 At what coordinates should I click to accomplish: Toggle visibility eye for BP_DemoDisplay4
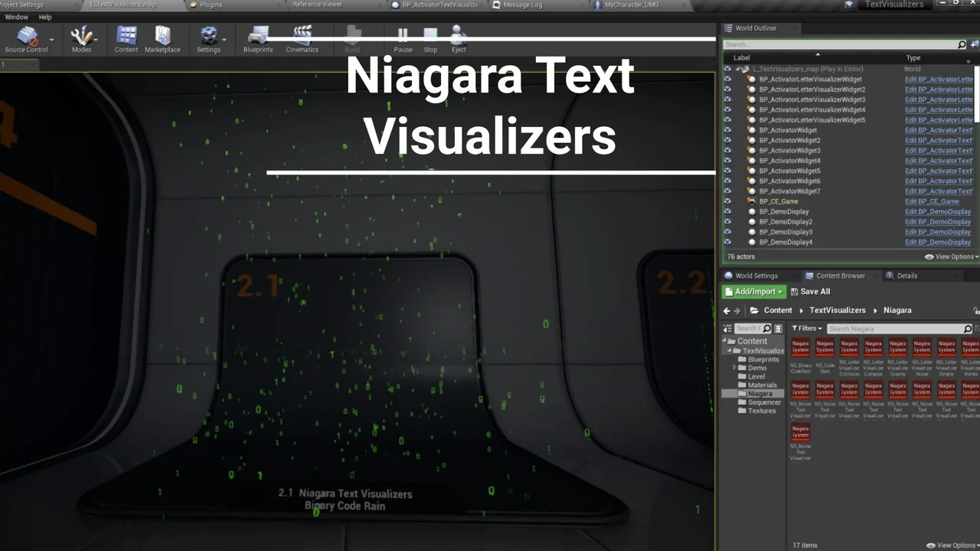pyautogui.click(x=727, y=242)
